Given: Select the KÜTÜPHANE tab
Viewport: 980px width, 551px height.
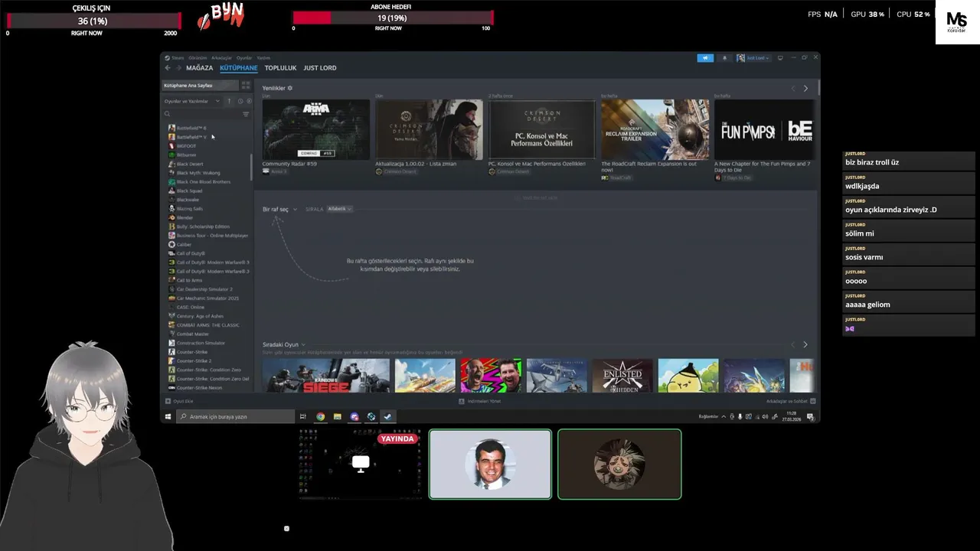Looking at the screenshot, I should click(x=239, y=68).
